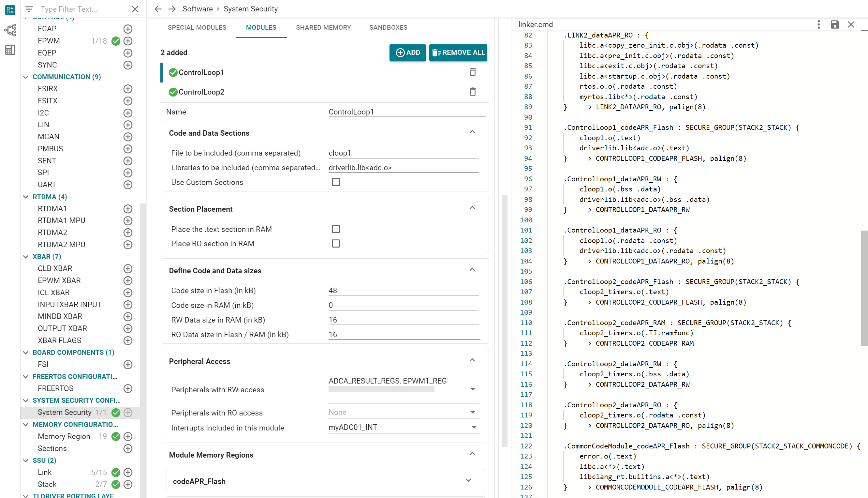868x498 pixels.
Task: Toggle Place the .text section in RAM
Action: tap(336, 229)
